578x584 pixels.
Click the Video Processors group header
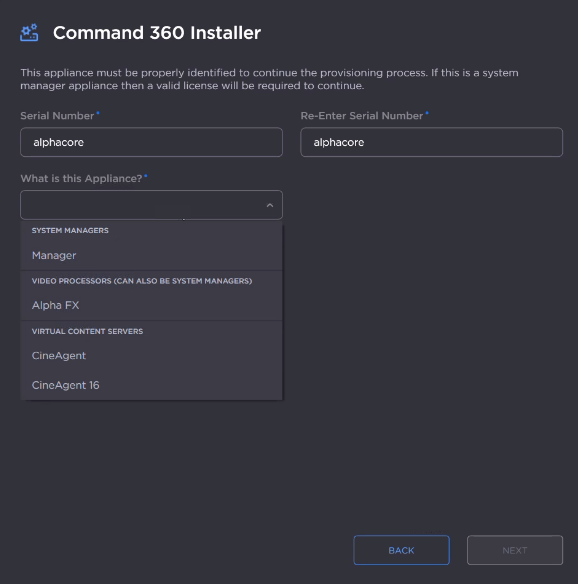[142, 281]
